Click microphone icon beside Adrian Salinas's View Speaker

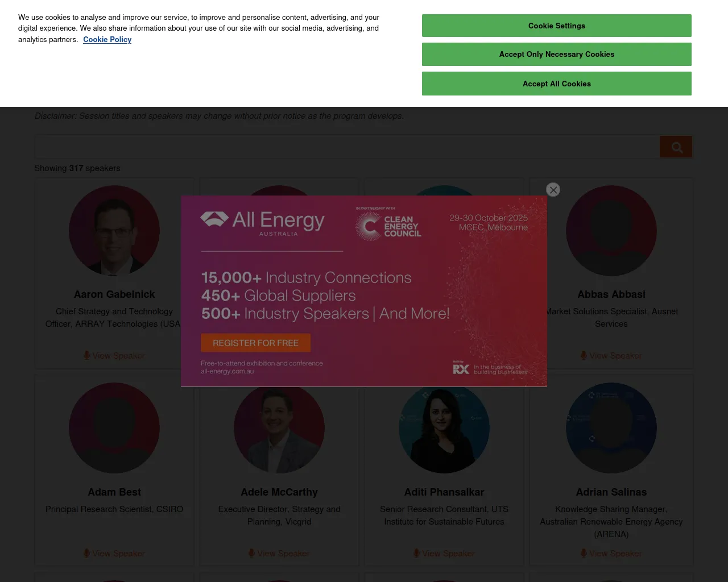[584, 553]
